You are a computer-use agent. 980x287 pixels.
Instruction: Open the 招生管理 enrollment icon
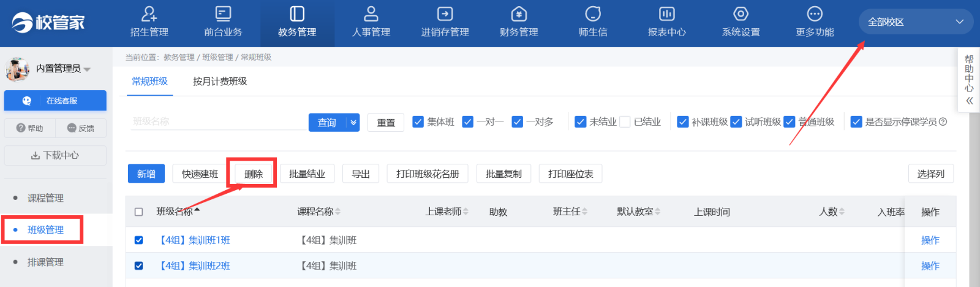[x=149, y=14]
